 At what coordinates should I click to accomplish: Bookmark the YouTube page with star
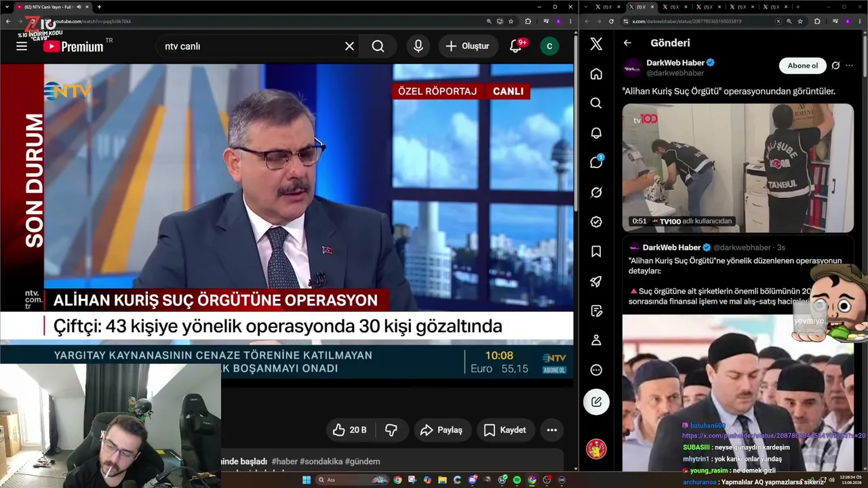click(511, 21)
